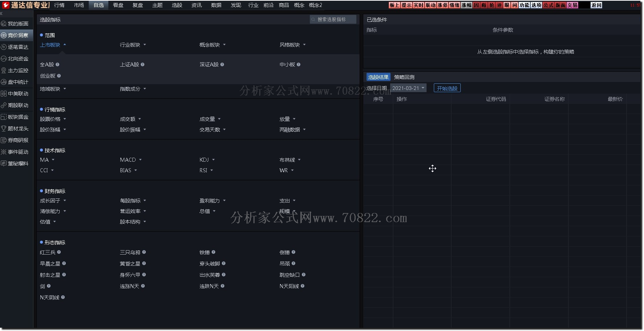This screenshot has height=331, width=644.
Task: Expand 两融数据 dropdown
Action: tap(293, 130)
